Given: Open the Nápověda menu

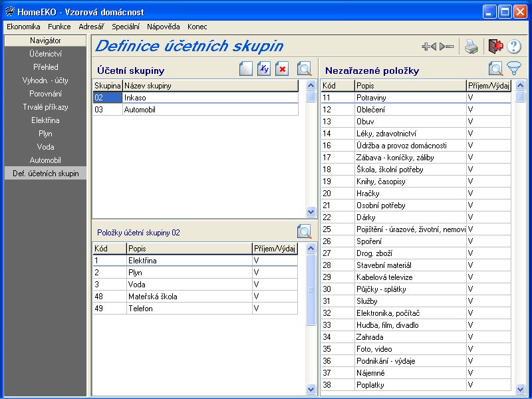Looking at the screenshot, I should pyautogui.click(x=164, y=27).
